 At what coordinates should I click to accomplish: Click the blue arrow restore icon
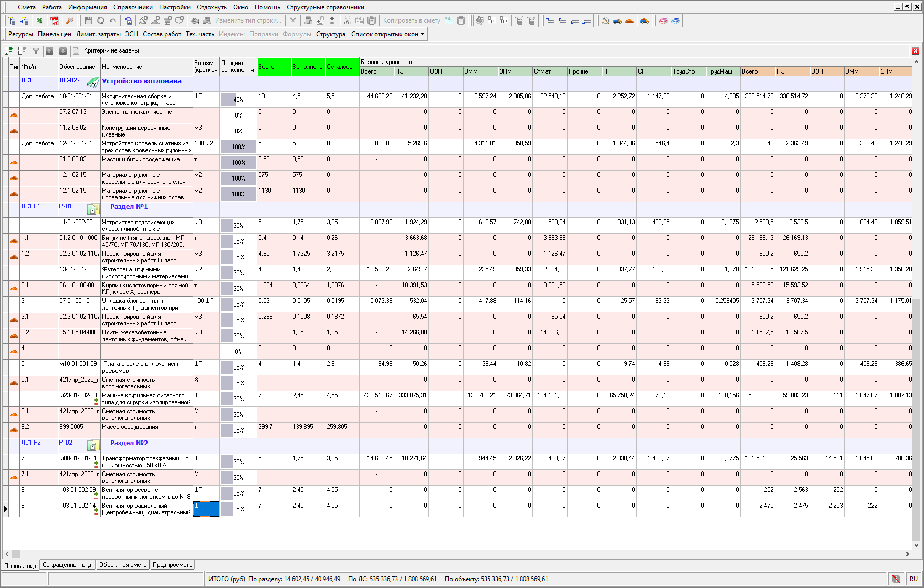[x=129, y=20]
